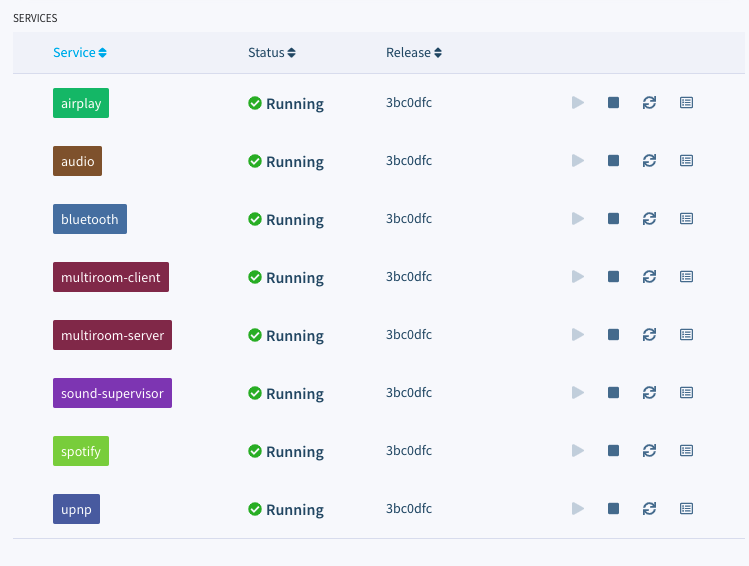Image resolution: width=749 pixels, height=566 pixels.
Task: Restart the upnp service
Action: [x=649, y=509]
